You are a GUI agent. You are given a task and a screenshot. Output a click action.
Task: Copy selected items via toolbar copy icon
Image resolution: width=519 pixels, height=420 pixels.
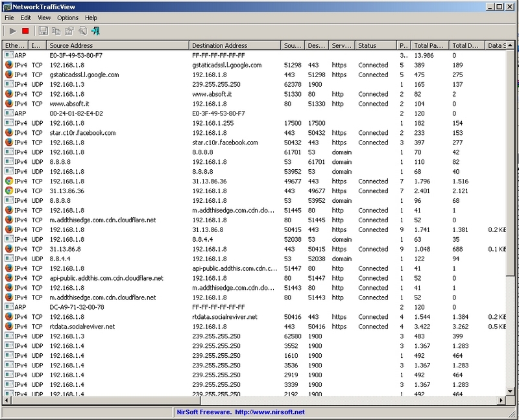tap(56, 31)
